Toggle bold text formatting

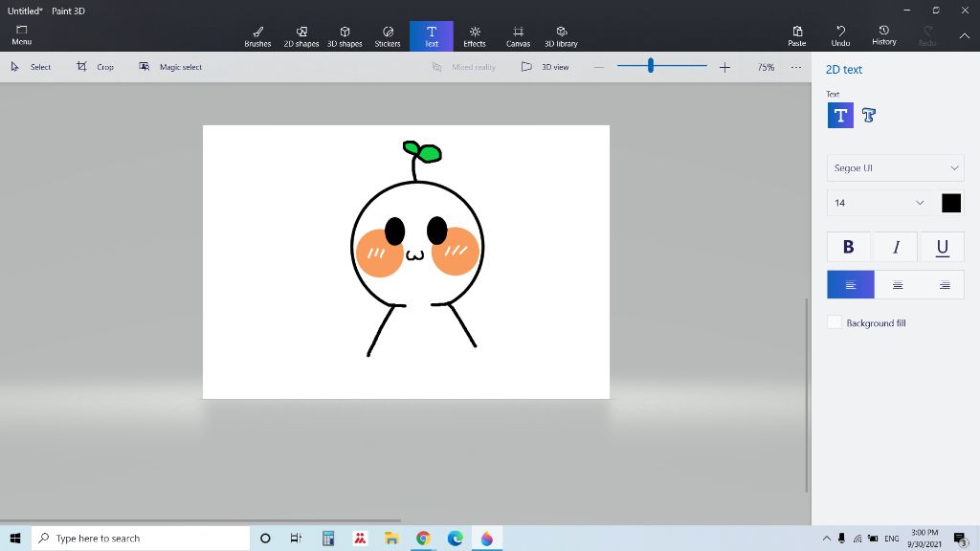tap(848, 248)
